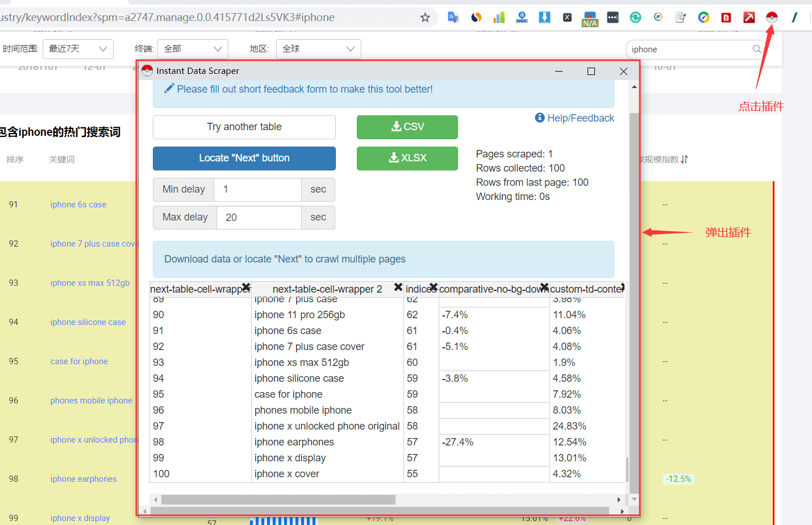
Task: Open the 终端 dropdown set to 全部
Action: 193,49
